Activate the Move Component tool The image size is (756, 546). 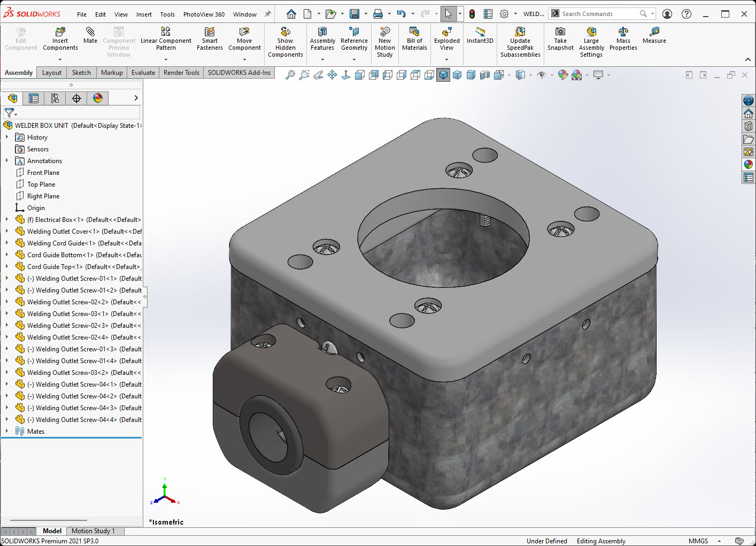[244, 39]
